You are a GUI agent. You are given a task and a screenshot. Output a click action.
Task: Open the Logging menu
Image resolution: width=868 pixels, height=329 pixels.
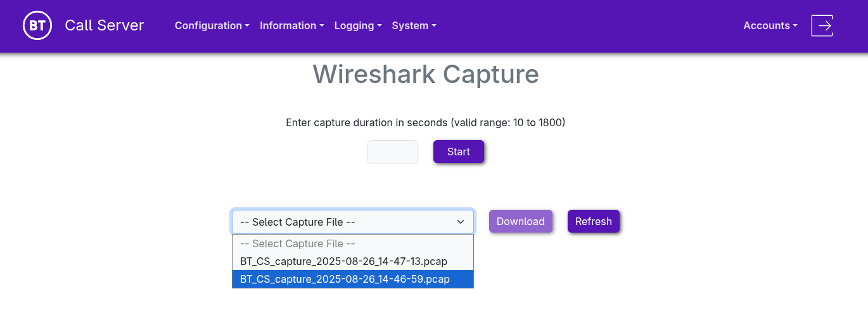tap(358, 25)
